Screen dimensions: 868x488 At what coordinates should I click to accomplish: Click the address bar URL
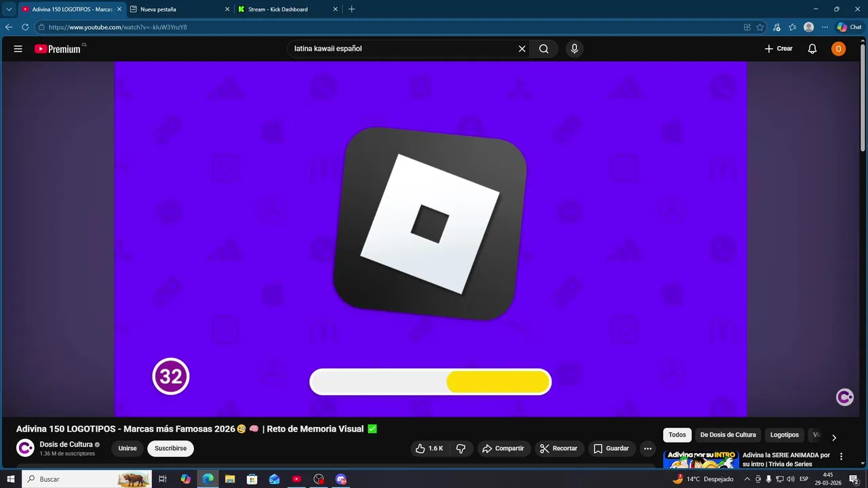(x=118, y=27)
